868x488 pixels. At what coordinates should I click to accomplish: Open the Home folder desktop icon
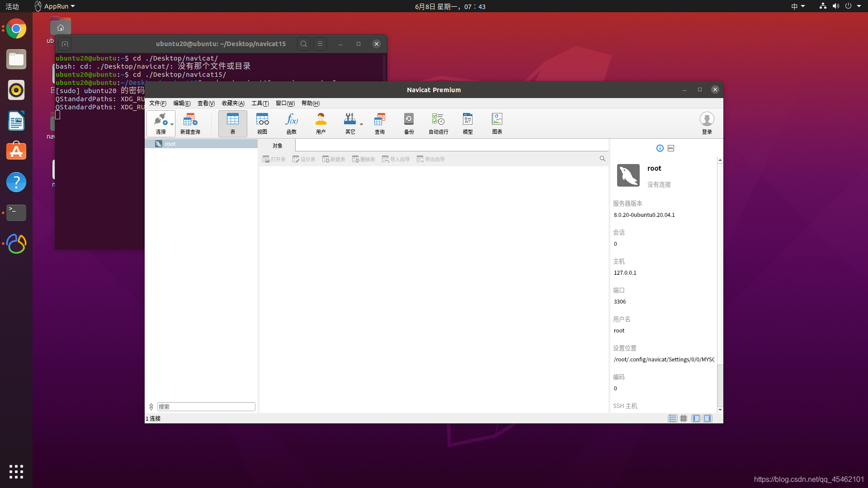pyautogui.click(x=60, y=27)
